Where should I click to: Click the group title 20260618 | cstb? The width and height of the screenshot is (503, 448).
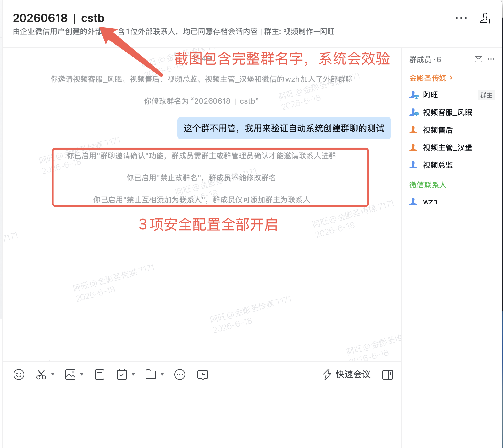tap(58, 18)
